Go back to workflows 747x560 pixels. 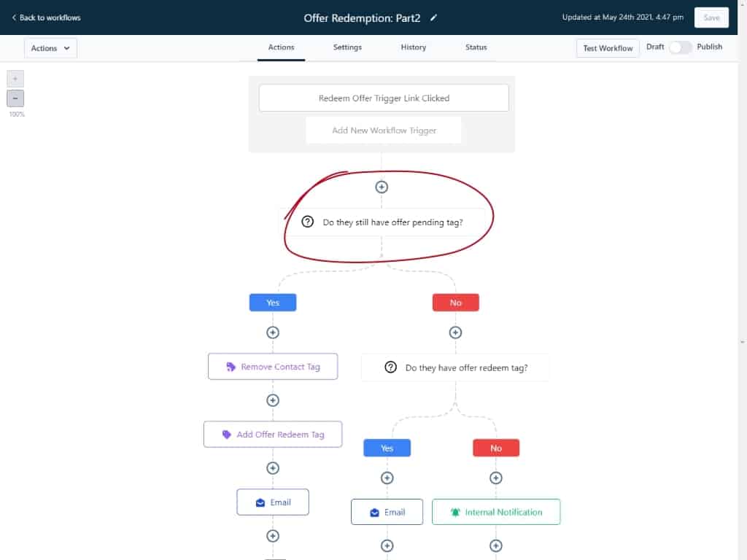pyautogui.click(x=46, y=17)
